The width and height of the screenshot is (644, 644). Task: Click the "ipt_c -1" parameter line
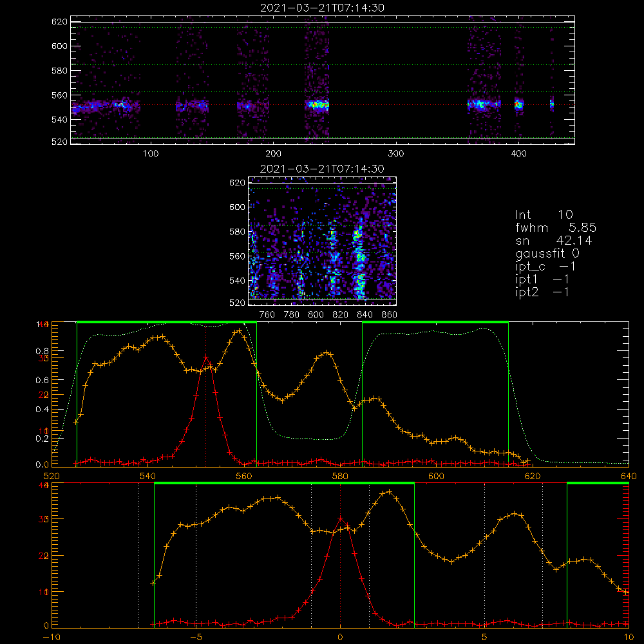546,267
